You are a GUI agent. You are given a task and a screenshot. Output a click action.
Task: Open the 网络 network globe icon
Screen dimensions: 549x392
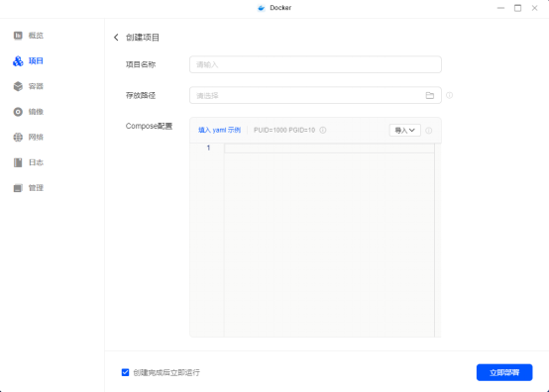pos(18,137)
